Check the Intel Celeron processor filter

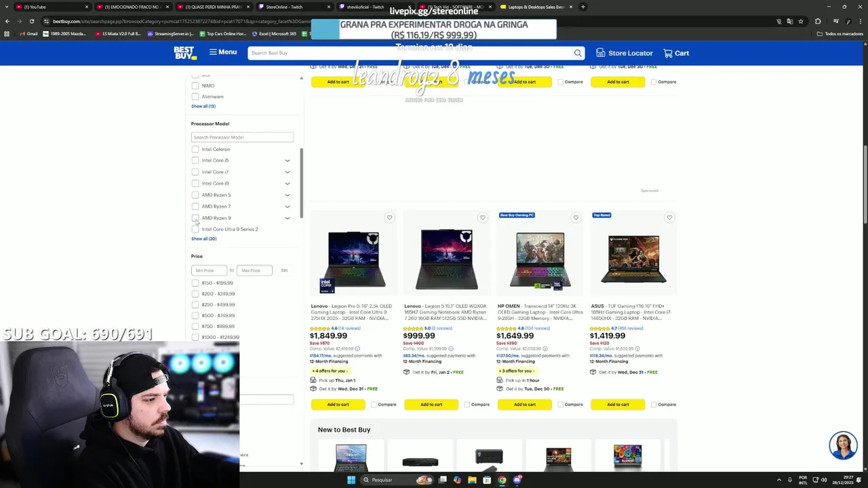(x=195, y=149)
